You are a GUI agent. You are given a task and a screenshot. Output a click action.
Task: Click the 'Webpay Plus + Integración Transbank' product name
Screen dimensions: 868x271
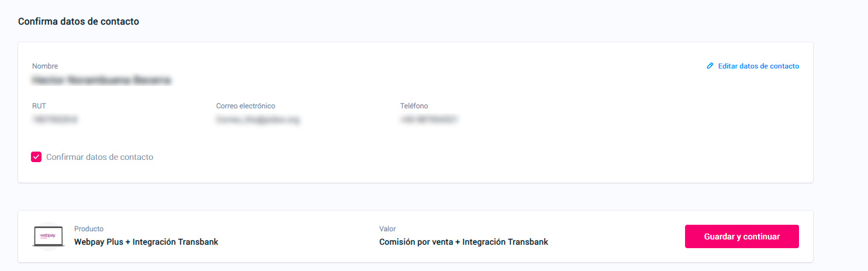pyautogui.click(x=146, y=242)
